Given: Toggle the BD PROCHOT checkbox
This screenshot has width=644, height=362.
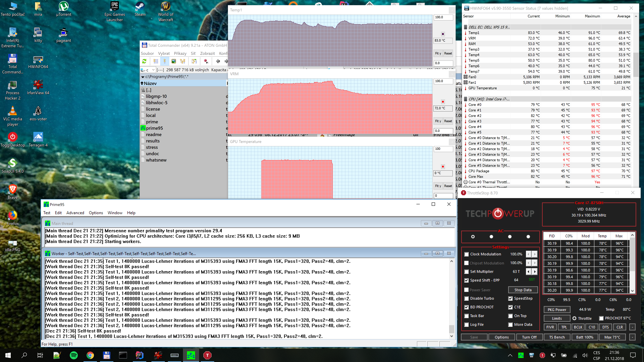Looking at the screenshot, I should 466,307.
